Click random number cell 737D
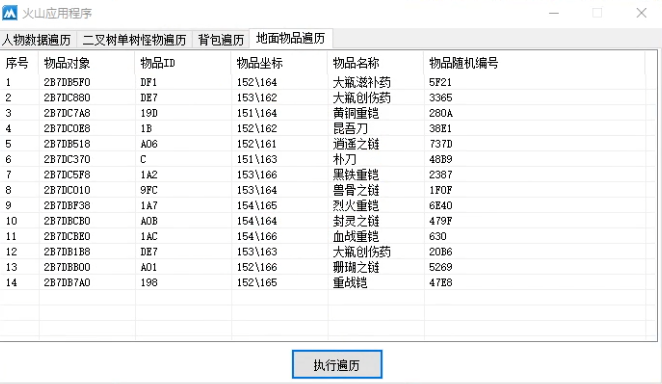 coord(440,144)
